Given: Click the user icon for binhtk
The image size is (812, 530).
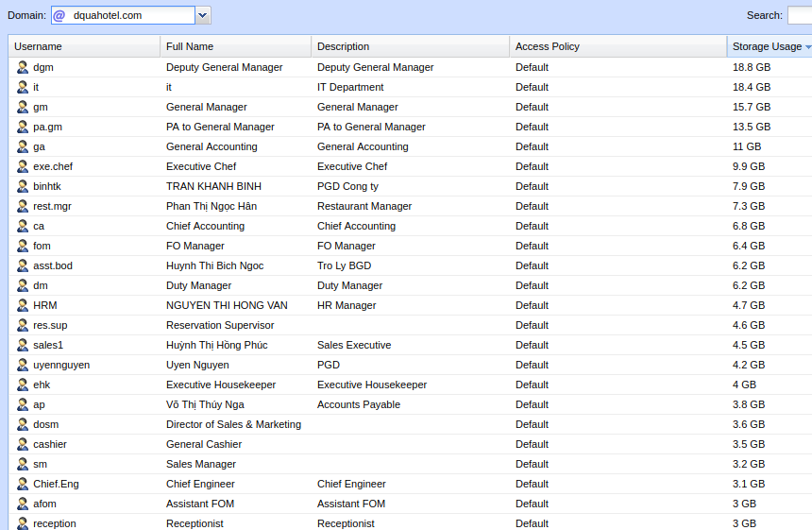Looking at the screenshot, I should 23,186.
